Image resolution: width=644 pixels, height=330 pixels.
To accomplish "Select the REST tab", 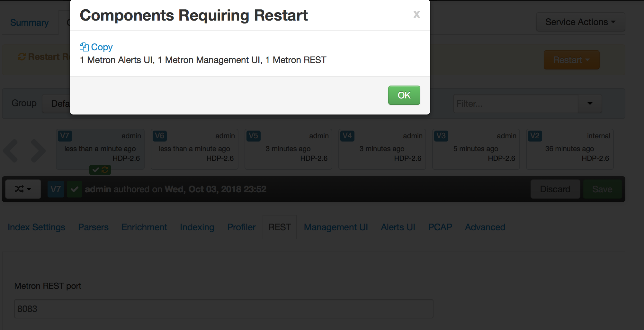I will 280,227.
